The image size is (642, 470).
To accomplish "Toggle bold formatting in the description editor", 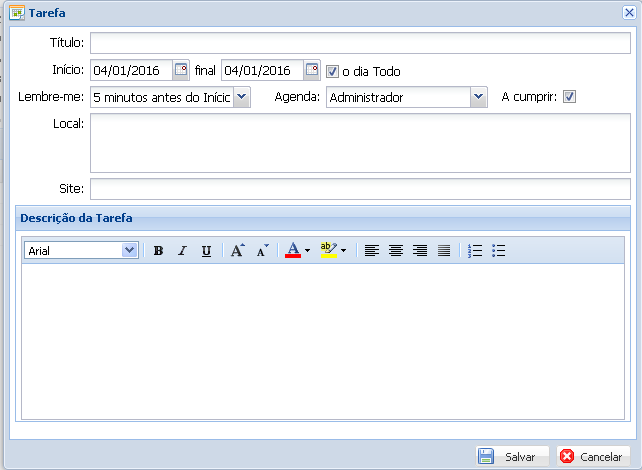I will [x=158, y=251].
